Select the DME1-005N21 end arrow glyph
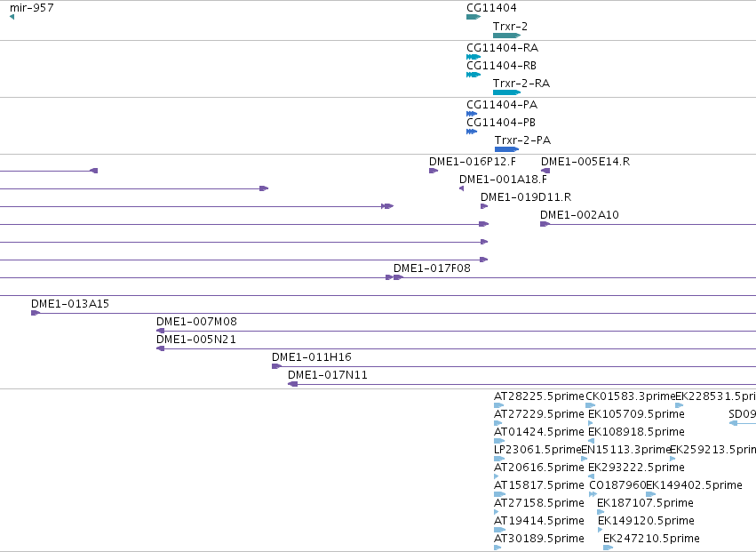Viewport: 756px width, 552px height. click(x=160, y=348)
